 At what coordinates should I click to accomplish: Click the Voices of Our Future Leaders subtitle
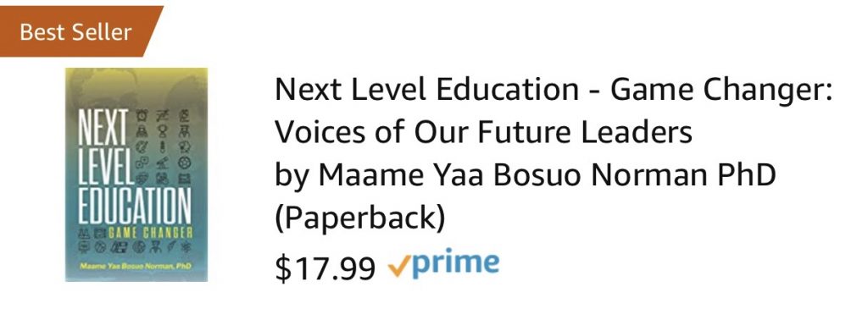click(483, 132)
